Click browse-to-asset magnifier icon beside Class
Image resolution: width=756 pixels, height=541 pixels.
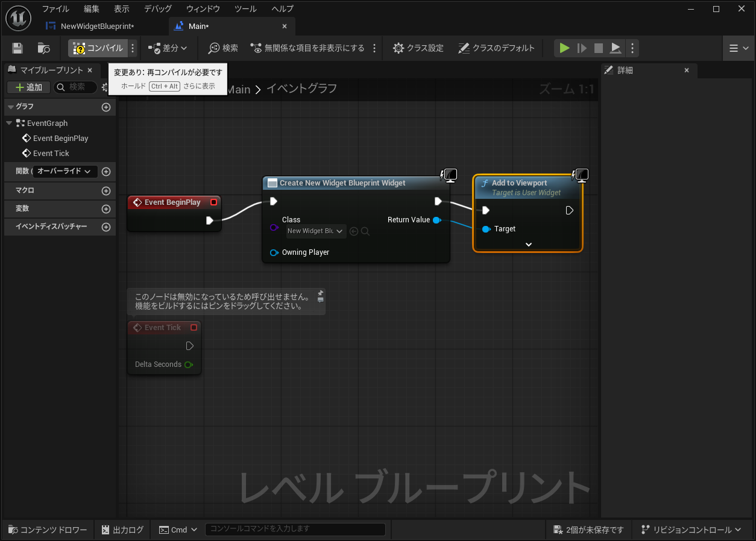click(x=365, y=231)
